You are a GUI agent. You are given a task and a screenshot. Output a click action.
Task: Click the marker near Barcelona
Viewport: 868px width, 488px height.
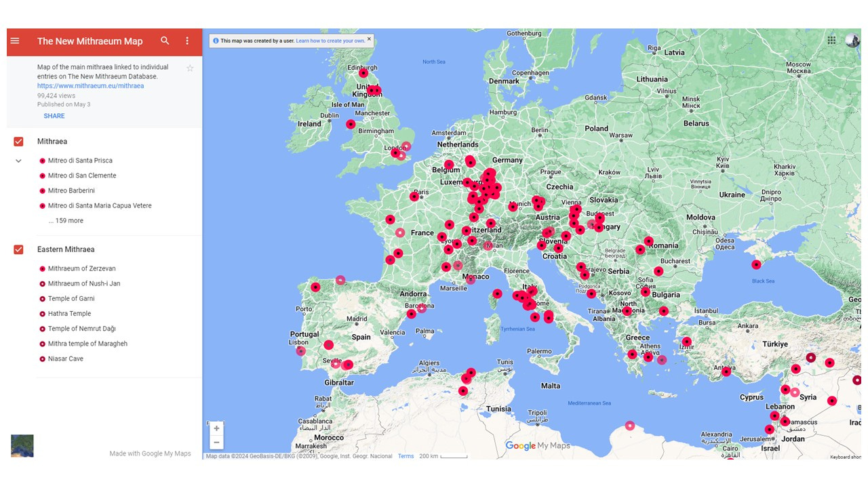(422, 308)
